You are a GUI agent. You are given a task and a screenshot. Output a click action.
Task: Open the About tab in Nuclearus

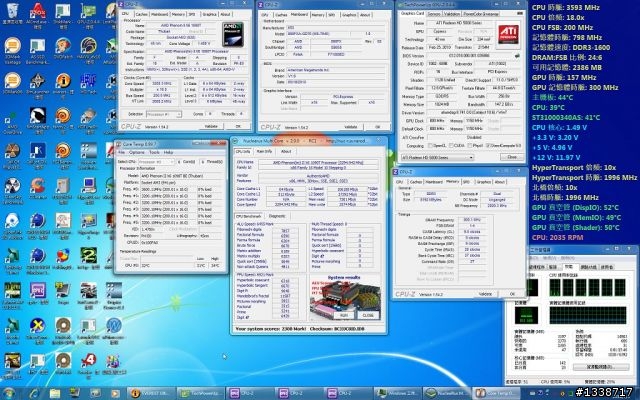click(x=286, y=151)
